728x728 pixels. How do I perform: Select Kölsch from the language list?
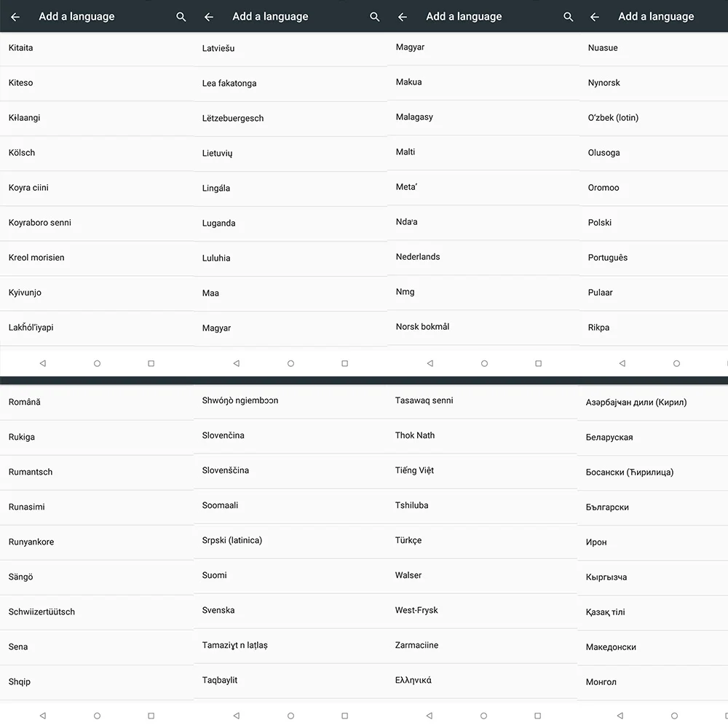97,153
